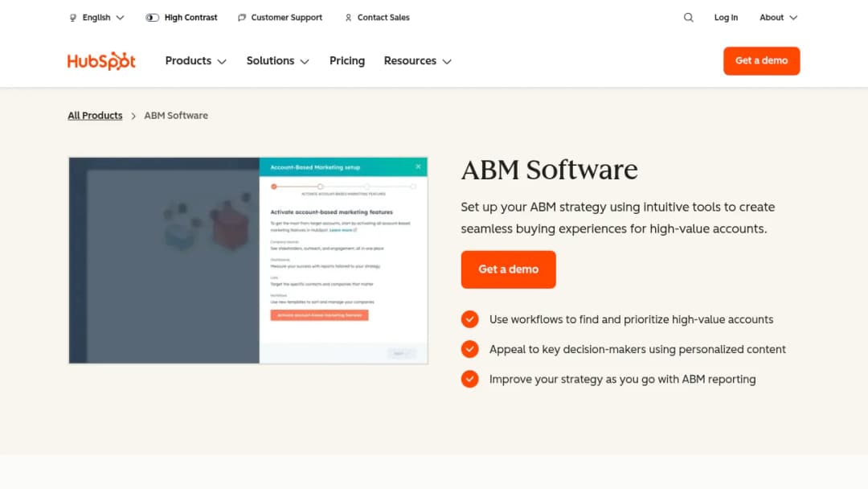Click the ABM setup screenshot image
This screenshot has height=489, width=868.
pos(248,261)
